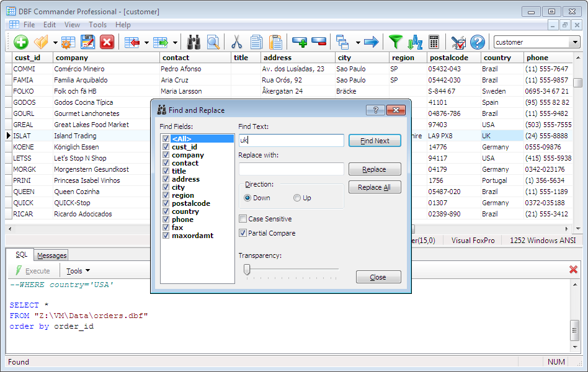Screen dimensions: 588x372
Task: Click the Close button in Find dialog
Action: click(x=378, y=277)
